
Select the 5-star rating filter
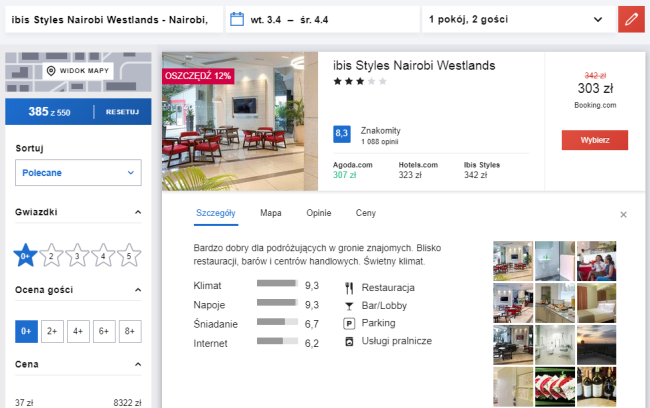[129, 257]
